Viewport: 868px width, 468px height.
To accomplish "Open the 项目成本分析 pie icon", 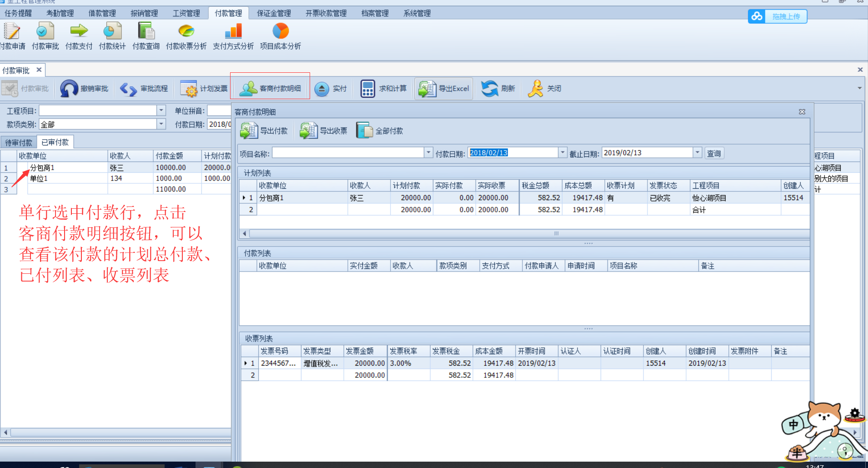I will click(281, 36).
